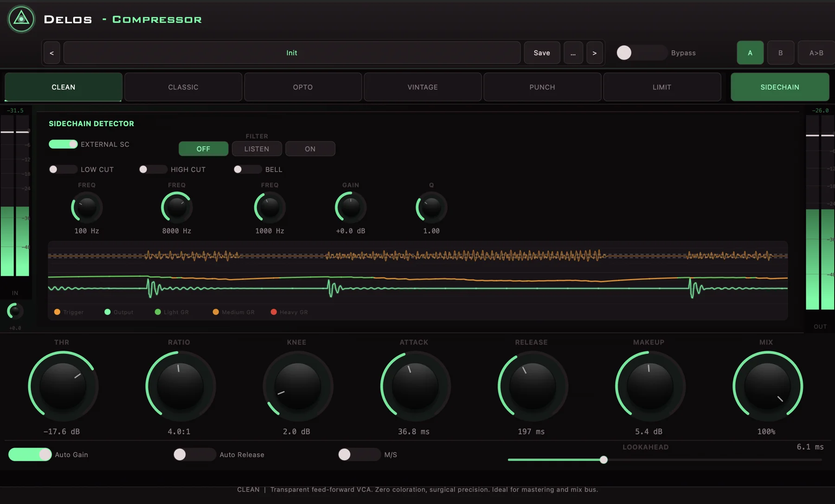Click the THR threshold knob
This screenshot has width=835, height=504.
63,386
